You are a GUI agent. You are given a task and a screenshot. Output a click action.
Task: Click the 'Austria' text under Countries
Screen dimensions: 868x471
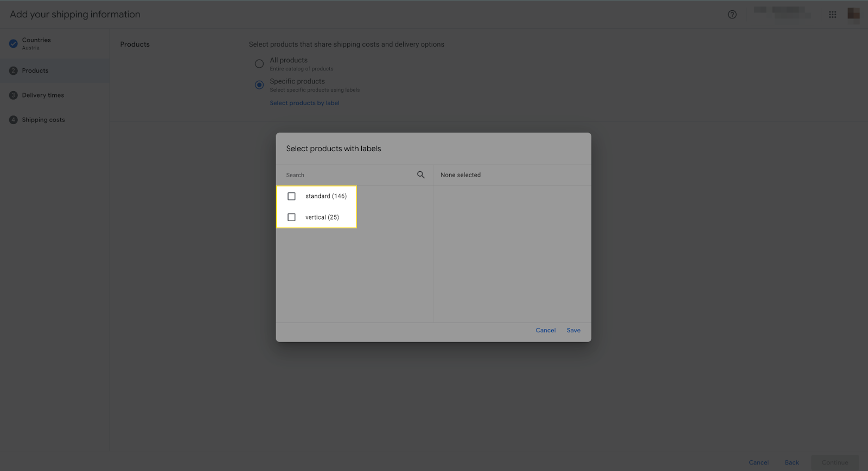click(x=30, y=48)
